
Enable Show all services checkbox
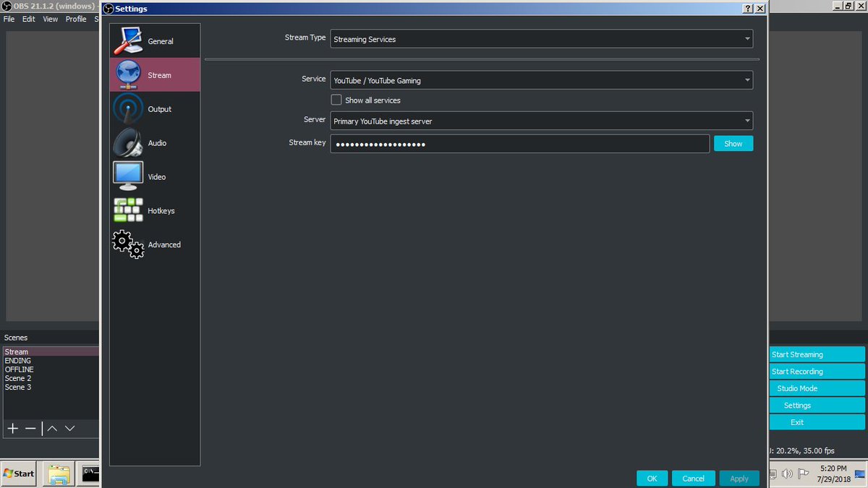336,100
